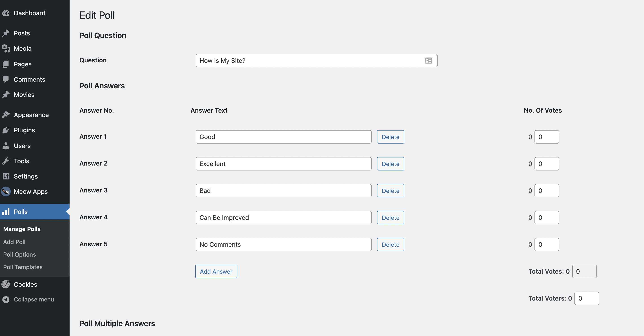Delete the "Excellent" answer
Viewport: 644px width, 336px height.
(390, 164)
